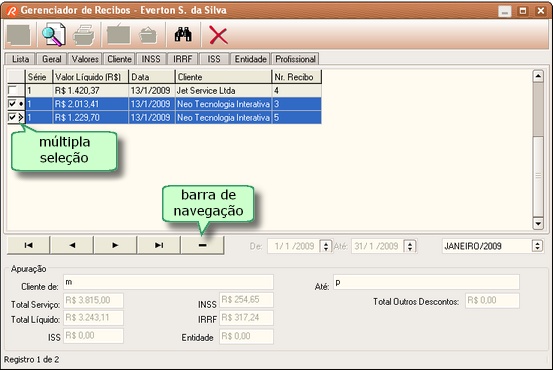Click the list scrollbar up arrow
Viewport: 553px width, 370px height.
538,76
